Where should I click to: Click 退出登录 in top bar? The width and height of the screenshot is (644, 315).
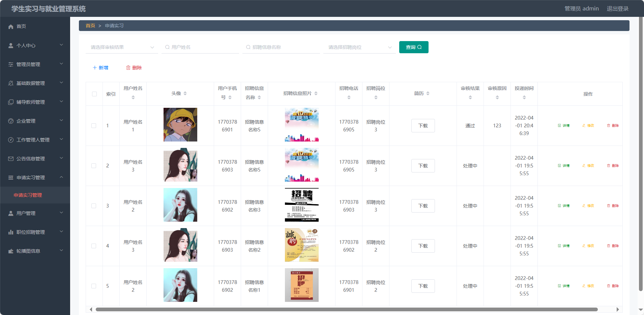pos(618,9)
